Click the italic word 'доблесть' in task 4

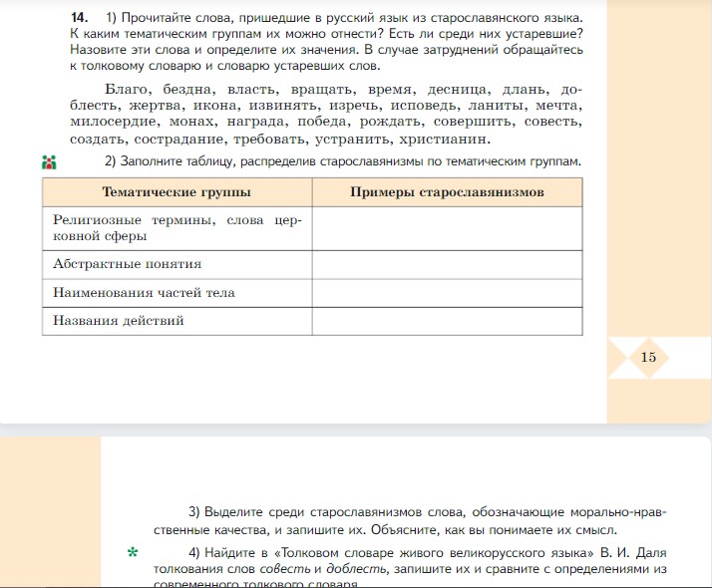(x=356, y=568)
